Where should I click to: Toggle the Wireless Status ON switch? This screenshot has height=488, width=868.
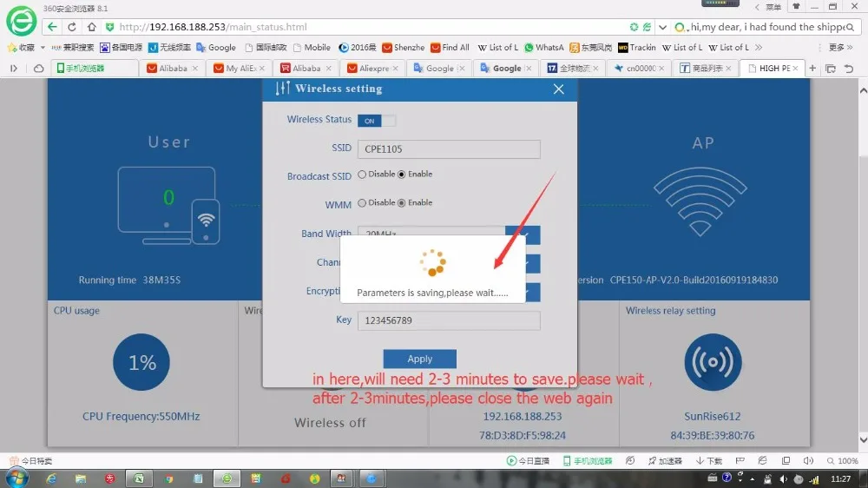(x=377, y=120)
